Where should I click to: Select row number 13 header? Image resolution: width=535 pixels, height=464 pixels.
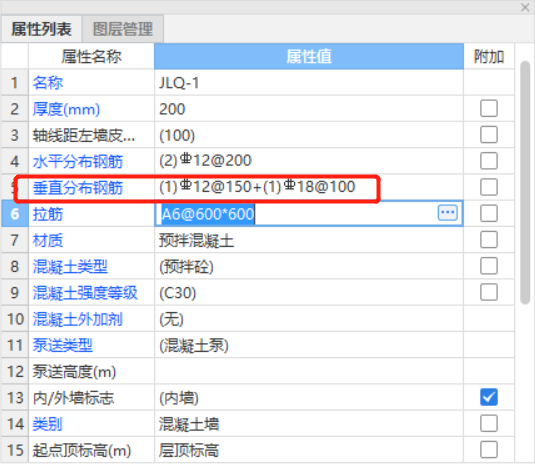15,398
